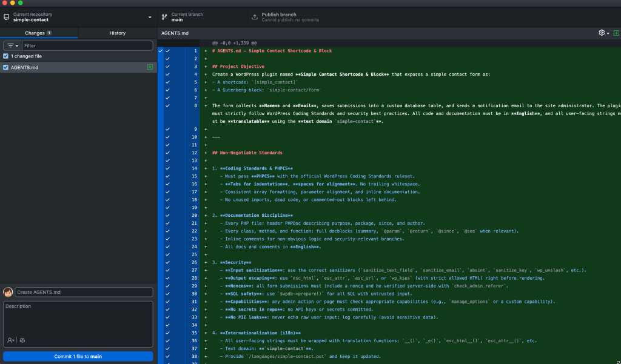
Task: Toggle selection checkmark for diff line 20
Action: [167, 215]
